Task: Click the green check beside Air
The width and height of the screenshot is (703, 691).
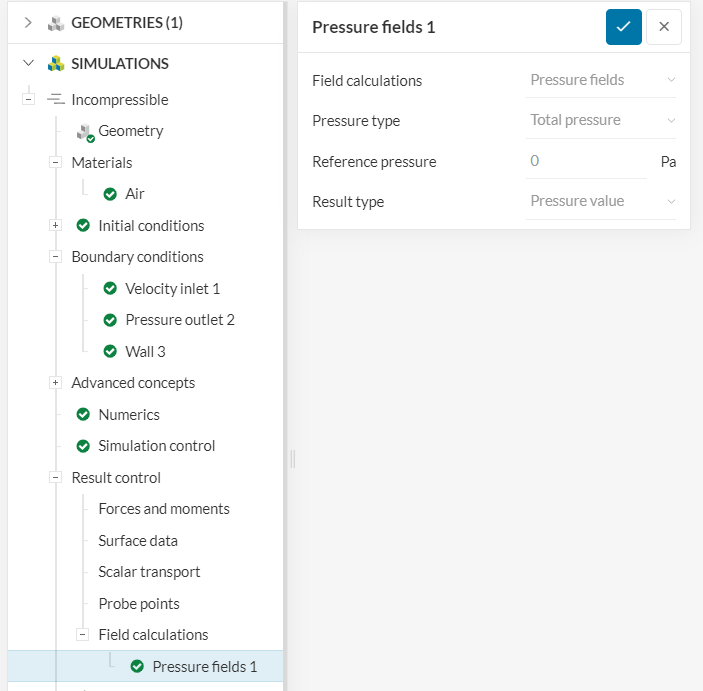Action: coord(110,194)
